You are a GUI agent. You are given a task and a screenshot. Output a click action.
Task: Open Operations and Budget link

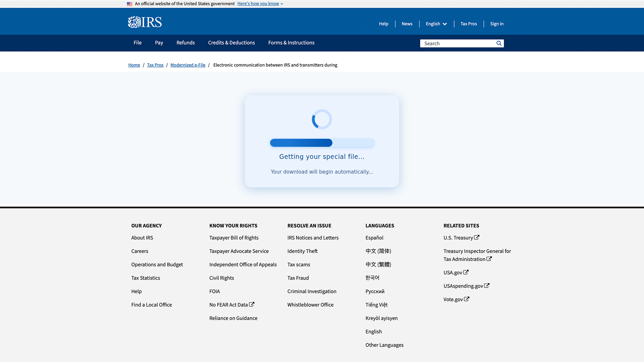[x=157, y=264]
